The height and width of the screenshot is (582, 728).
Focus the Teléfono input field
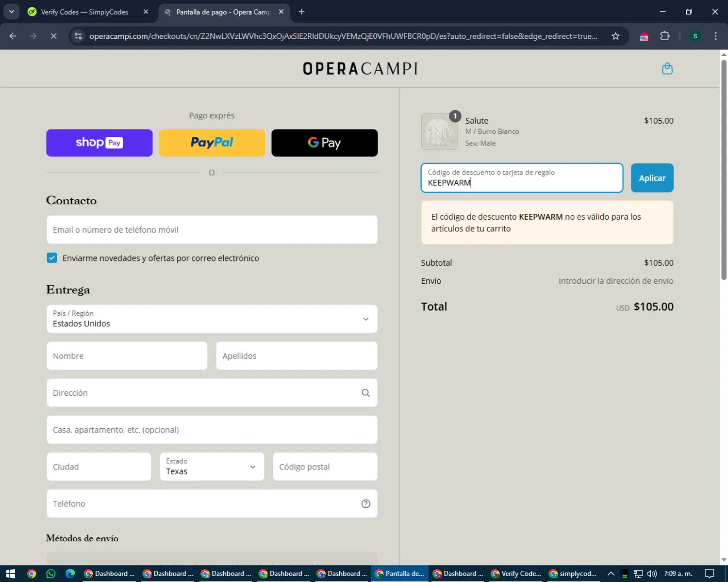tap(212, 503)
